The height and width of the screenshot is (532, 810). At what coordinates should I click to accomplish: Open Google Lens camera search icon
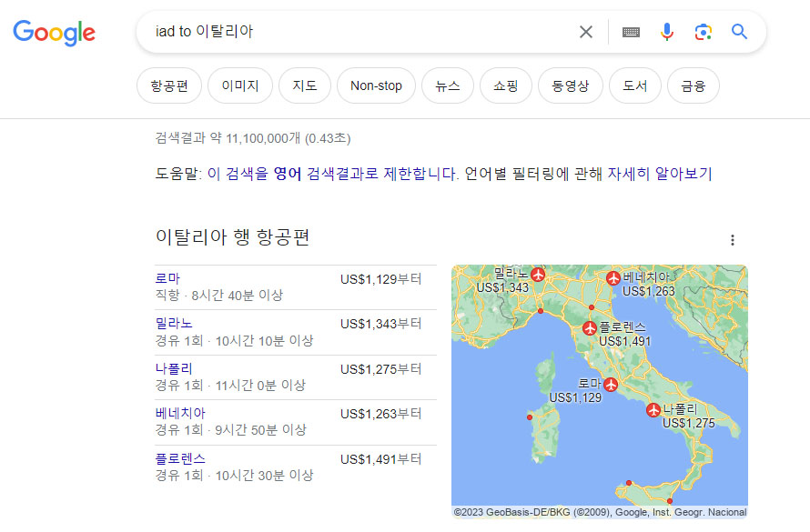[x=704, y=32]
